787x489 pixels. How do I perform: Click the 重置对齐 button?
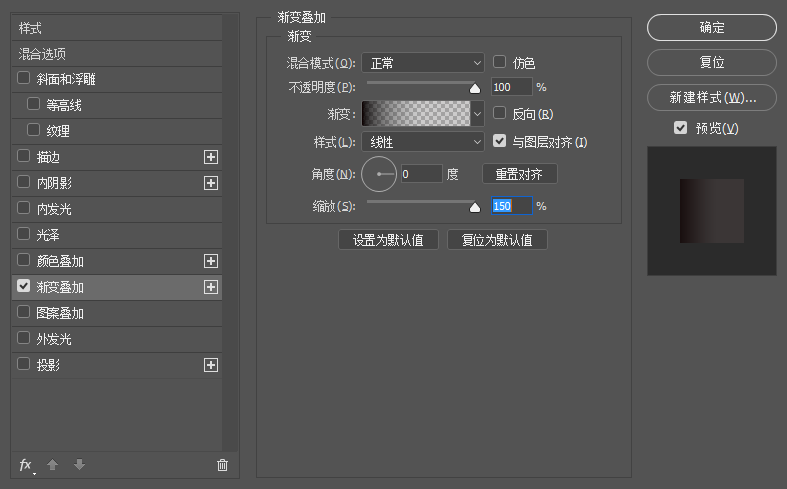coord(519,174)
